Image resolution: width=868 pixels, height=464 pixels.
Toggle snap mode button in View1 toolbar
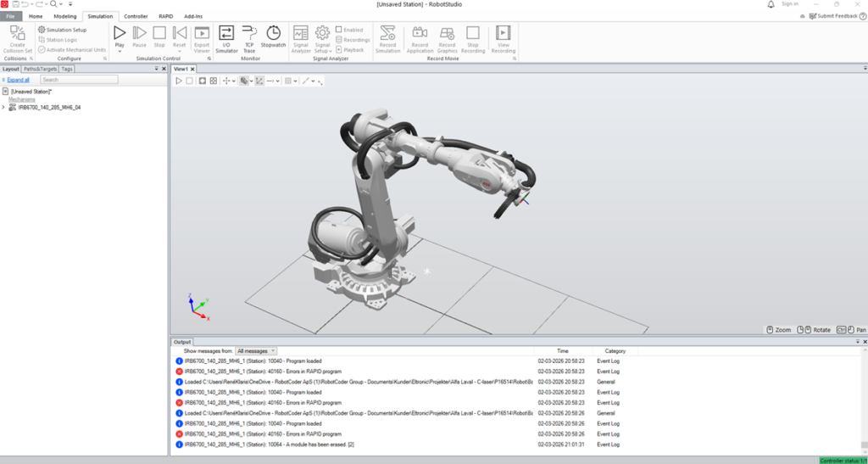click(259, 81)
